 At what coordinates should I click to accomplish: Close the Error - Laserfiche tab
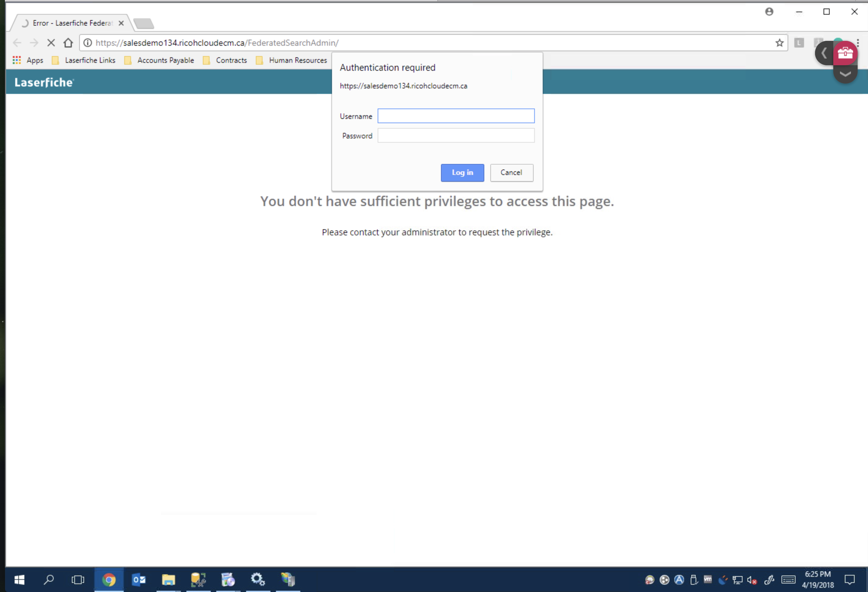pos(121,23)
